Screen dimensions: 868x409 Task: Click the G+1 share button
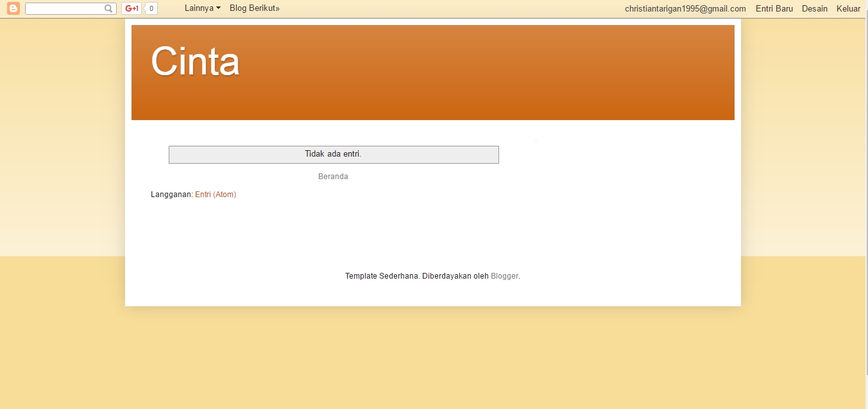(x=132, y=8)
